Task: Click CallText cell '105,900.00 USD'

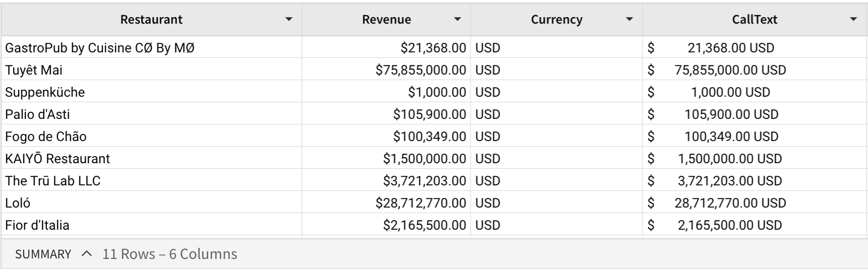Action: pos(755,114)
